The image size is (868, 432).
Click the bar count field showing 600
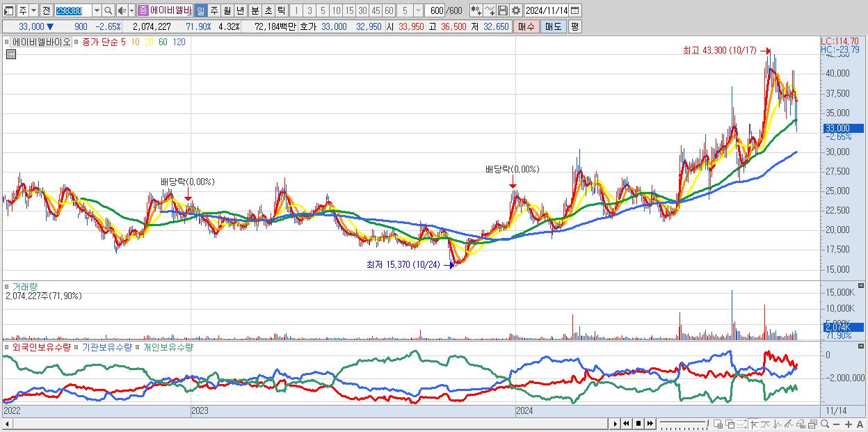click(435, 10)
